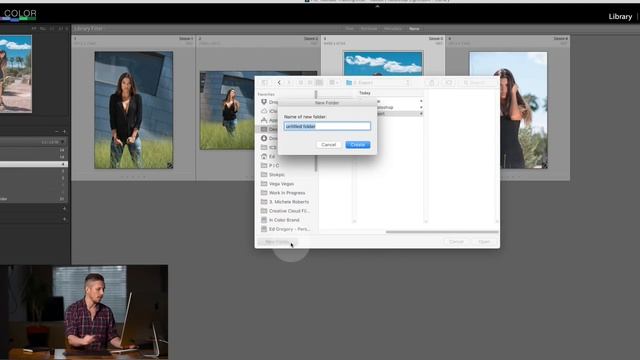Select iCloud in the Favorites sidebar
The image size is (640, 360).
pyautogui.click(x=269, y=111)
